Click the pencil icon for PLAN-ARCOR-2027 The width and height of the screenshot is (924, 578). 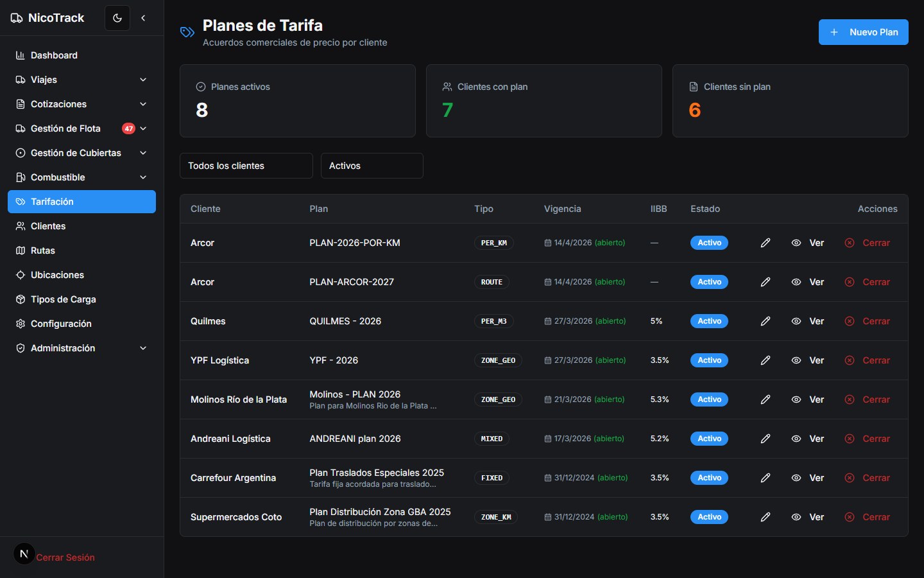pos(766,282)
